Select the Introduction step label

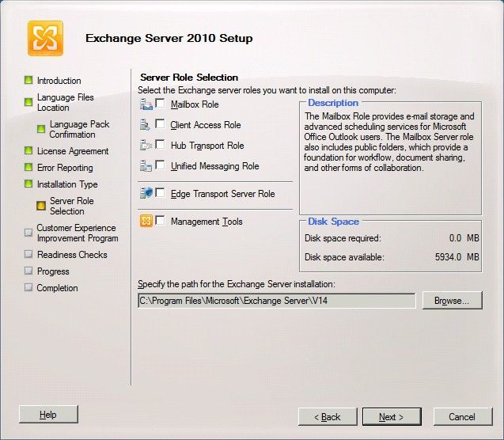(x=59, y=81)
